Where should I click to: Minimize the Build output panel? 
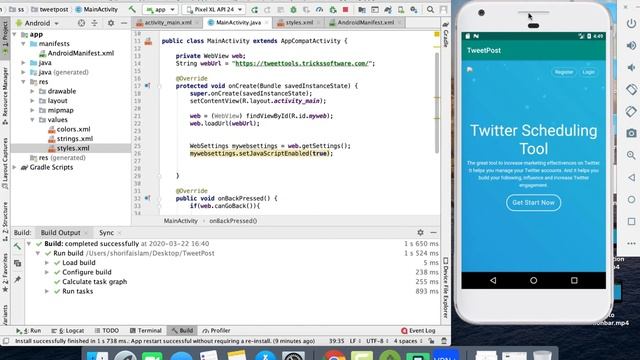pos(433,233)
